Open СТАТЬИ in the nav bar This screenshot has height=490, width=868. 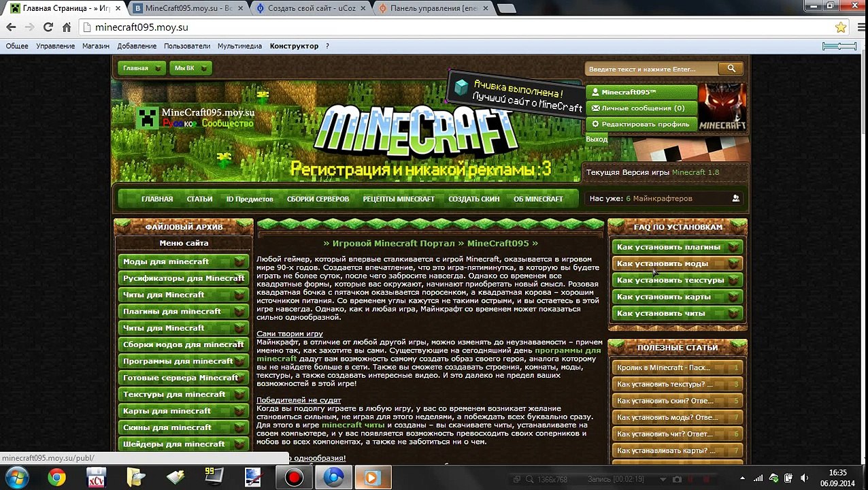click(x=199, y=199)
